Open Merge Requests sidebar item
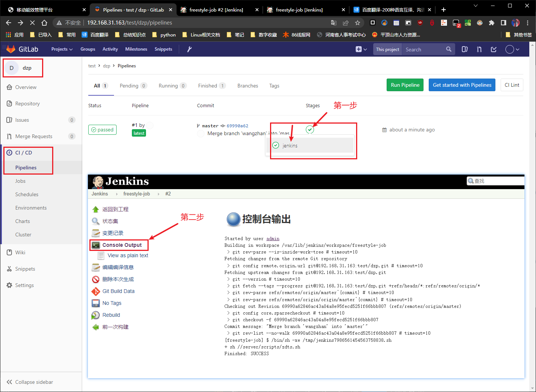536x392 pixels. pos(41,136)
